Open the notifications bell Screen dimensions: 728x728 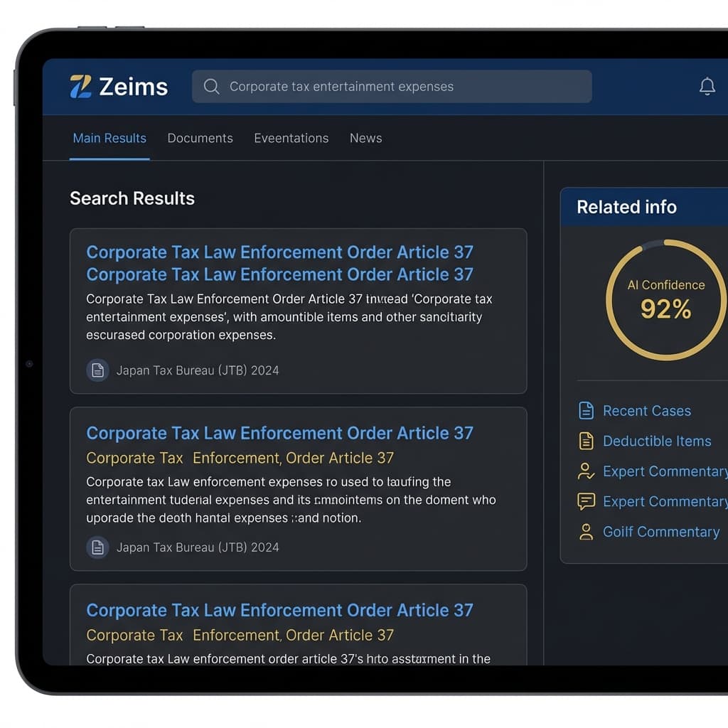pos(707,87)
